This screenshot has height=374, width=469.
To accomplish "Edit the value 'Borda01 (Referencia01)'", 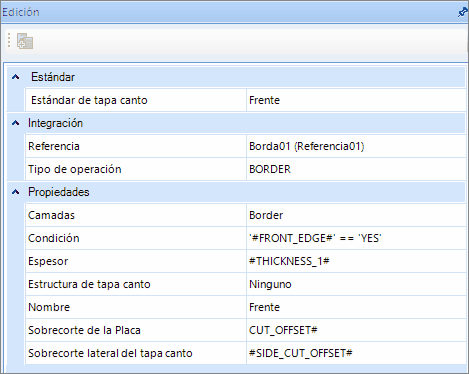I will coord(356,146).
